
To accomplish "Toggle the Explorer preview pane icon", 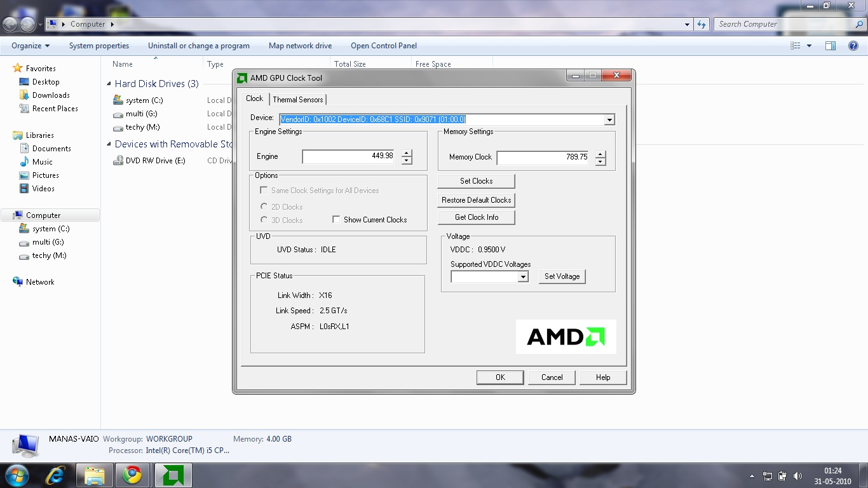I will (x=831, y=46).
